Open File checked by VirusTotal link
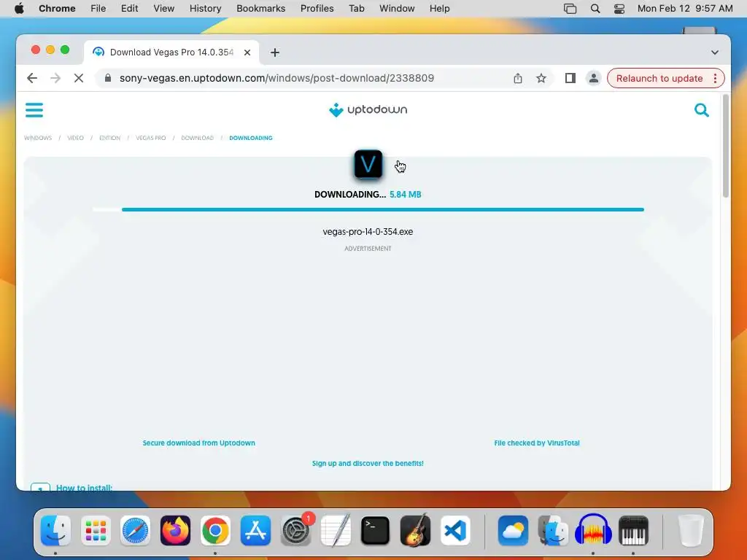Viewport: 747px width, 560px height. tap(537, 443)
